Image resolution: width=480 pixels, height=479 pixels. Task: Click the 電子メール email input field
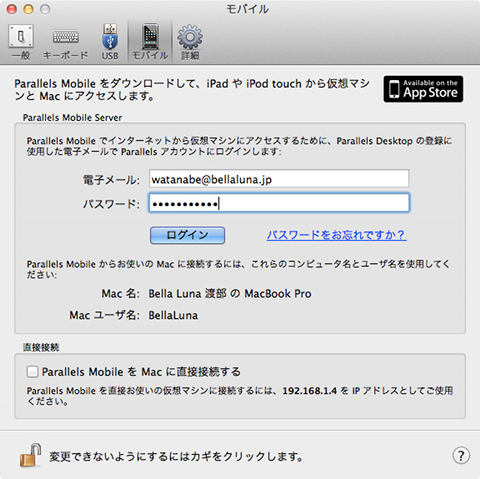point(279,179)
